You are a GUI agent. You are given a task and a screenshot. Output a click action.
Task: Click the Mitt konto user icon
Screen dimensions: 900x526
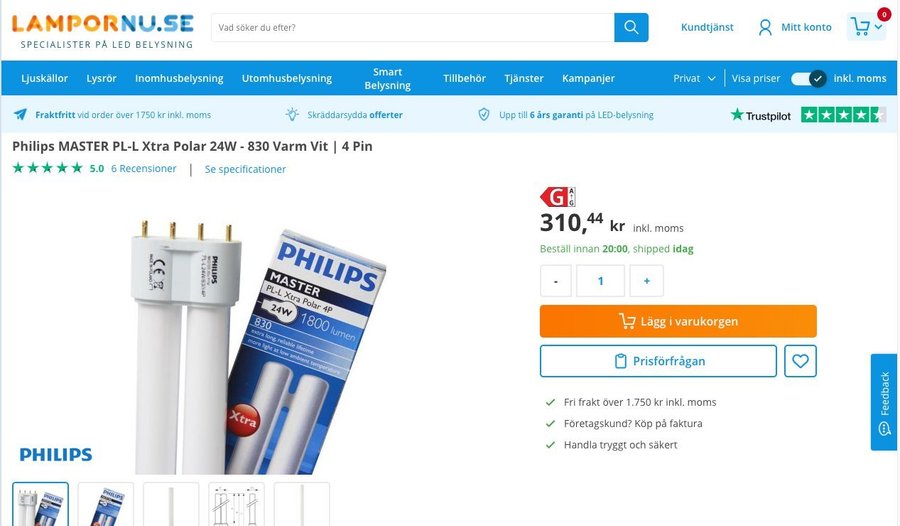point(765,27)
